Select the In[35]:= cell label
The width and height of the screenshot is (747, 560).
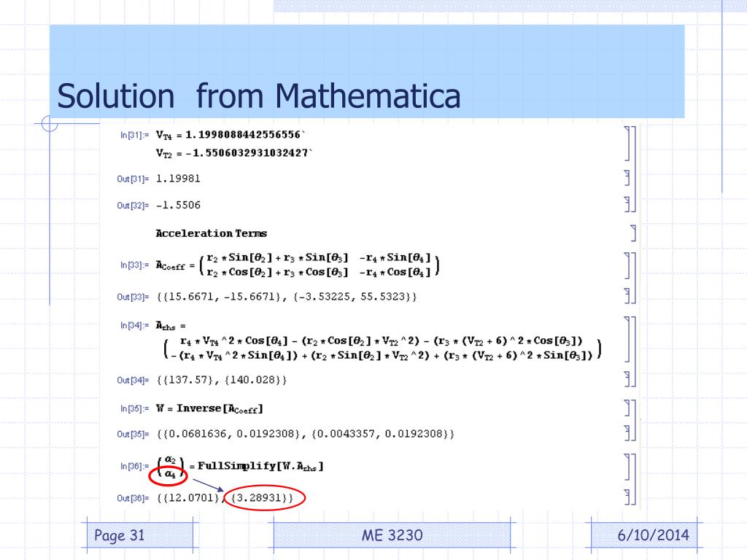click(134, 408)
